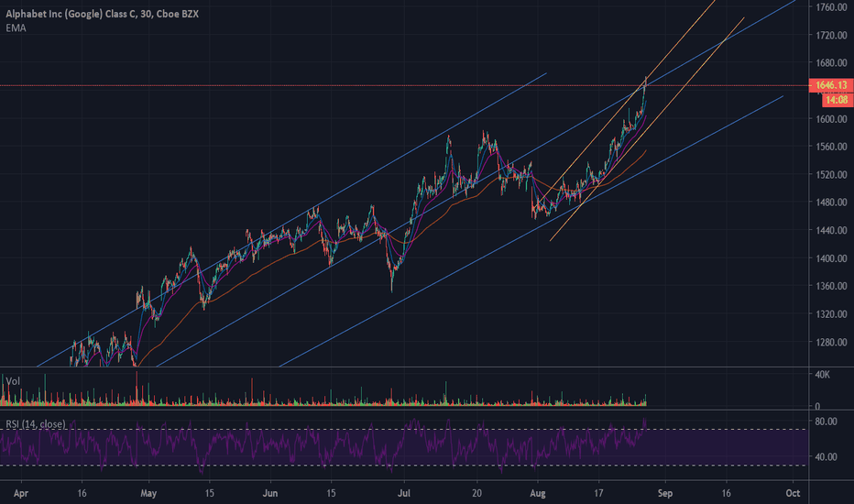Click the Jun date on time axis
854x504 pixels.
[x=270, y=494]
